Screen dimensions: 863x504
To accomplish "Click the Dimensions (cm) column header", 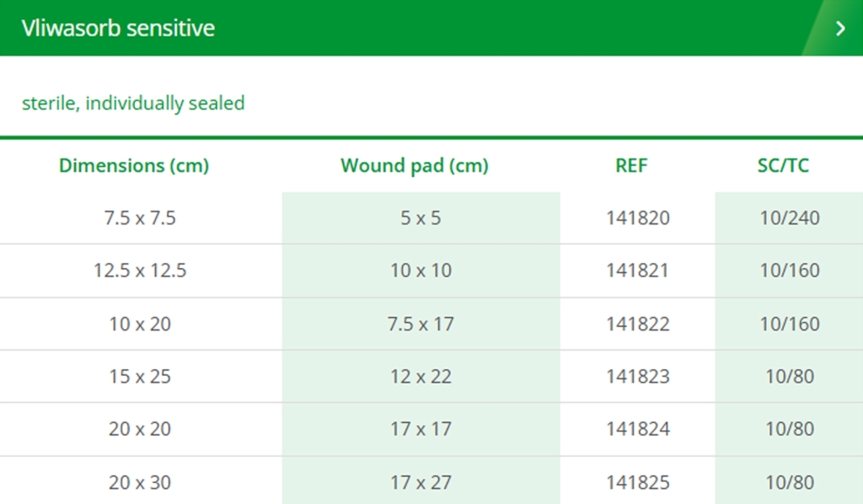I will tap(134, 166).
